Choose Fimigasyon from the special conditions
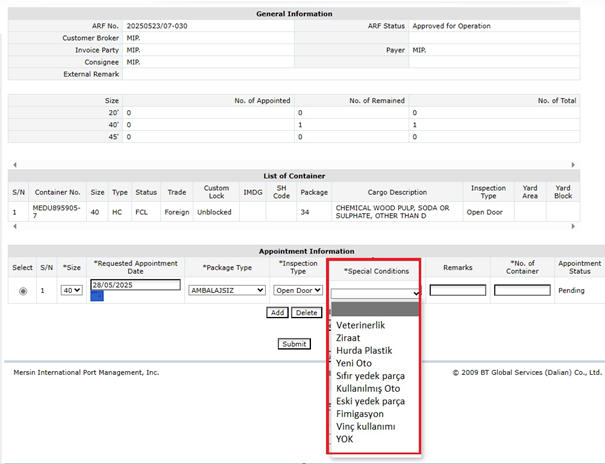The image size is (605, 464). 360,414
